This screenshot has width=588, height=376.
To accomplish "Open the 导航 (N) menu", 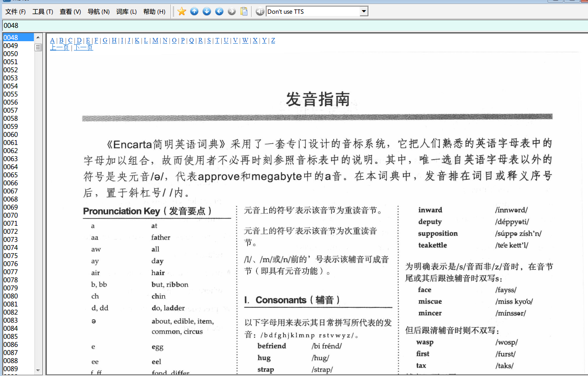I will pyautogui.click(x=99, y=12).
